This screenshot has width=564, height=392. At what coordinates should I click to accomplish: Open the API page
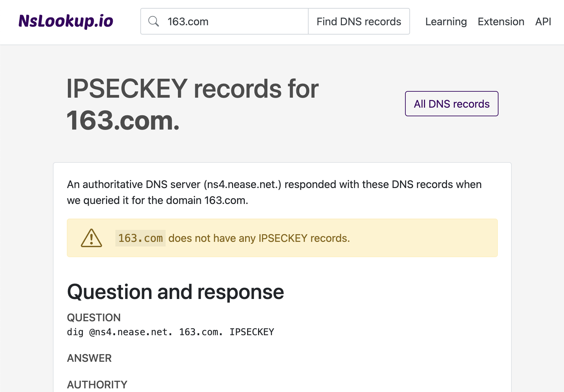[x=543, y=22]
